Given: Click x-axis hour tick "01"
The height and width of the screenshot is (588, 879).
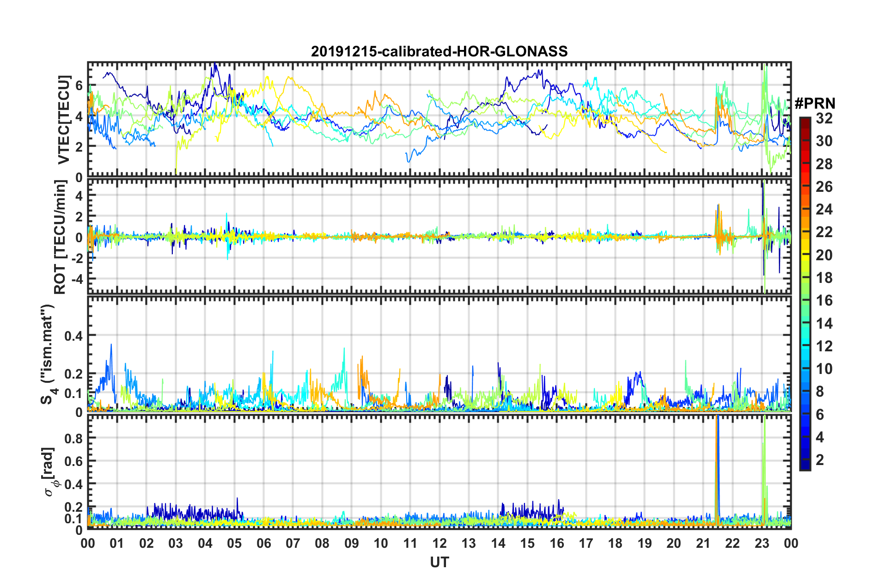Looking at the screenshot, I should (117, 543).
